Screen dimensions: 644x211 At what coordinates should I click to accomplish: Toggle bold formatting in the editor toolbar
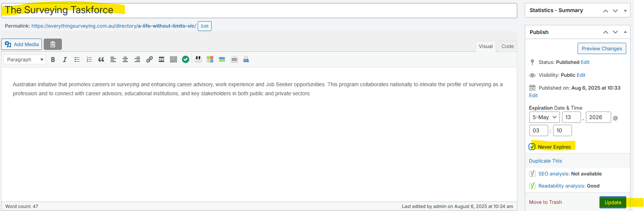click(x=53, y=59)
